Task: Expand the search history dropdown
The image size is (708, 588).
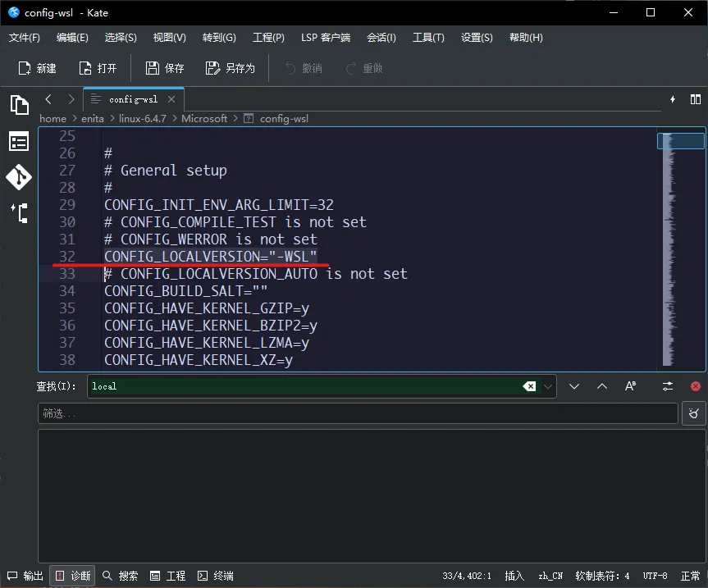Action: (x=549, y=386)
